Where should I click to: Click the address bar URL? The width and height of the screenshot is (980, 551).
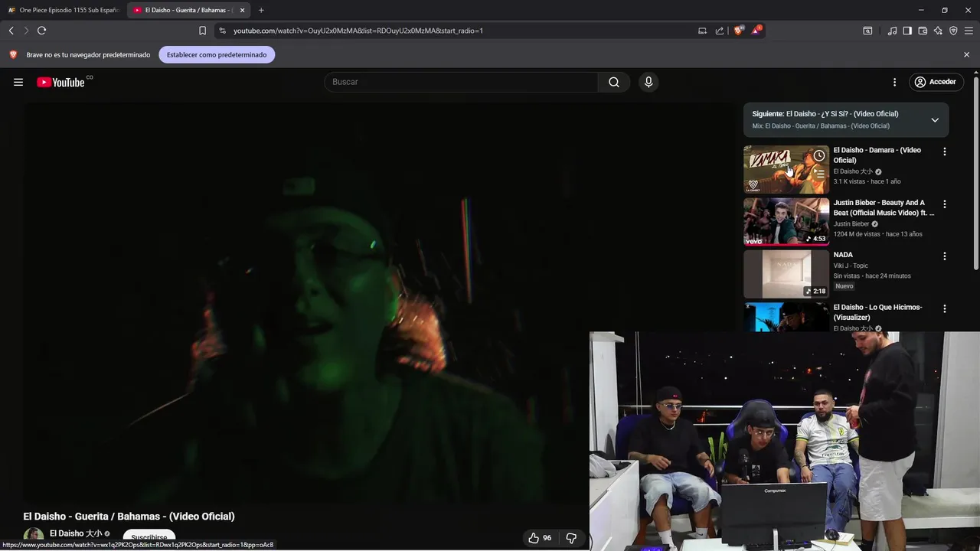coord(358,31)
